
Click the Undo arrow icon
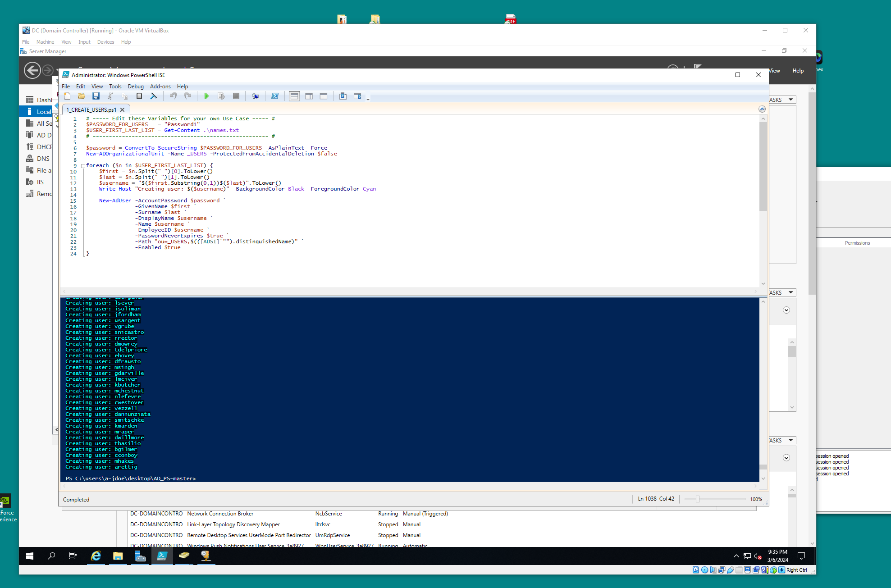(173, 96)
